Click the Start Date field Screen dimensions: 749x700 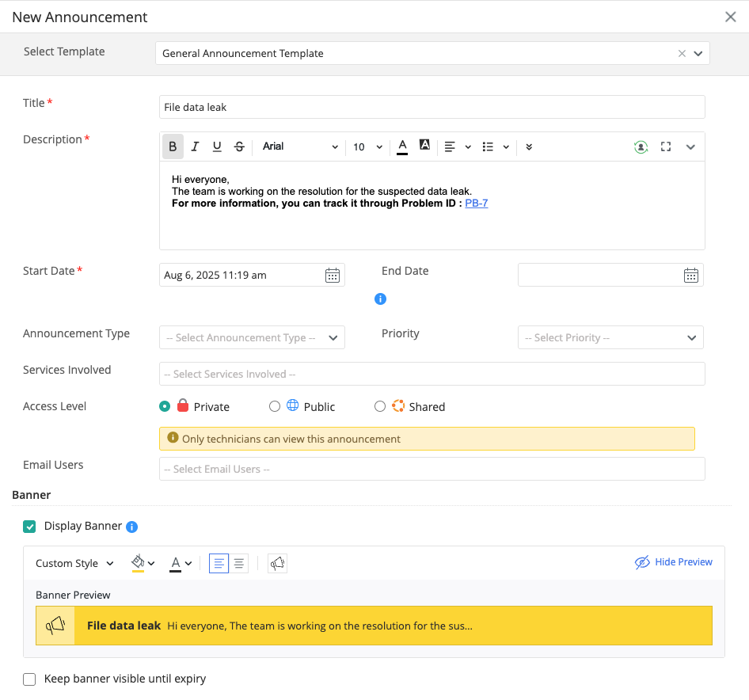click(x=252, y=275)
